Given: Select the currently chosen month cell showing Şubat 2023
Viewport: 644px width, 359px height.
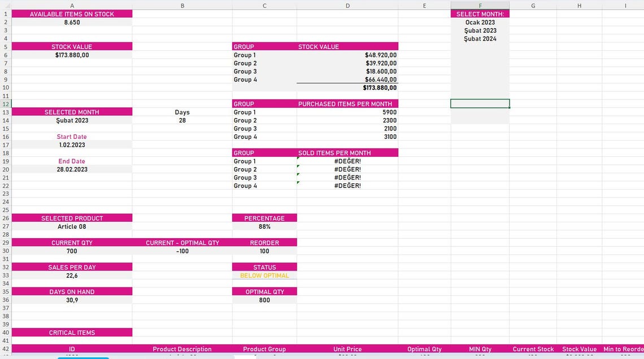Looking at the screenshot, I should tap(72, 120).
